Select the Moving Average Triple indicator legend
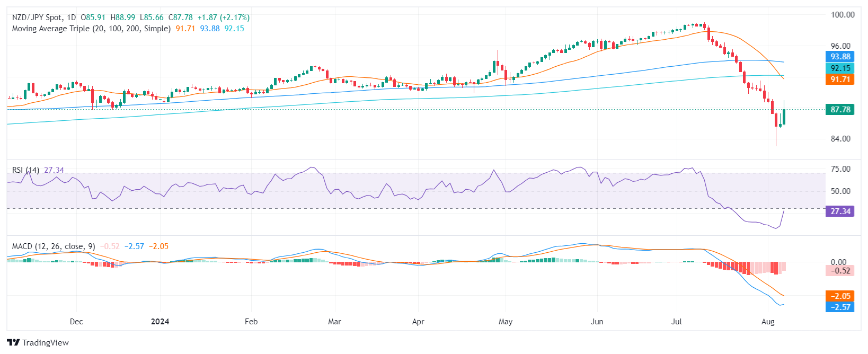The image size is (868, 354). (91, 29)
